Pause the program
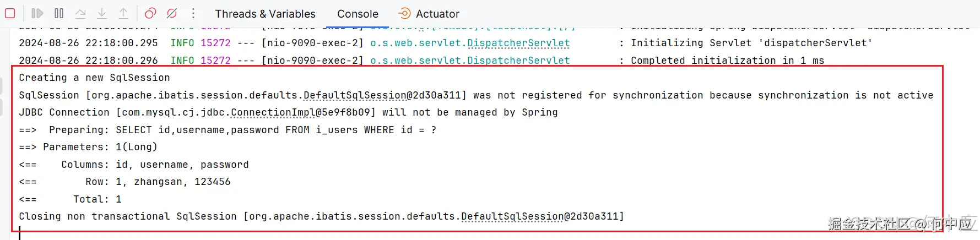The width and height of the screenshot is (980, 240). [59, 13]
